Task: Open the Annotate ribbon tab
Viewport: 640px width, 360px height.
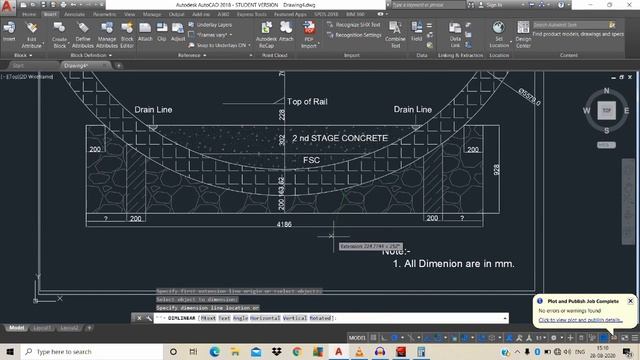Action: [x=75, y=14]
